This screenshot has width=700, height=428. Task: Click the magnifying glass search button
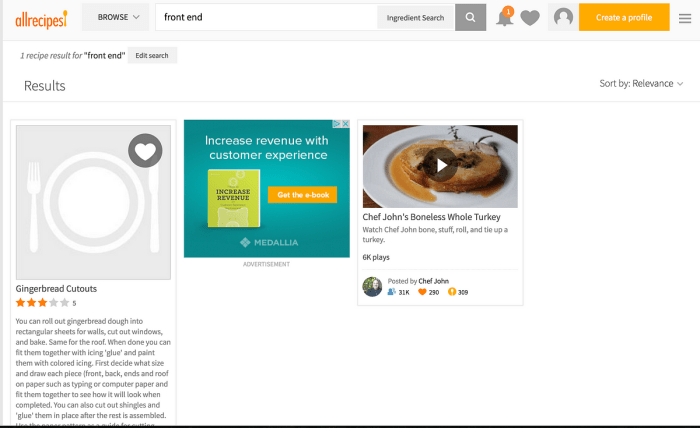click(470, 17)
